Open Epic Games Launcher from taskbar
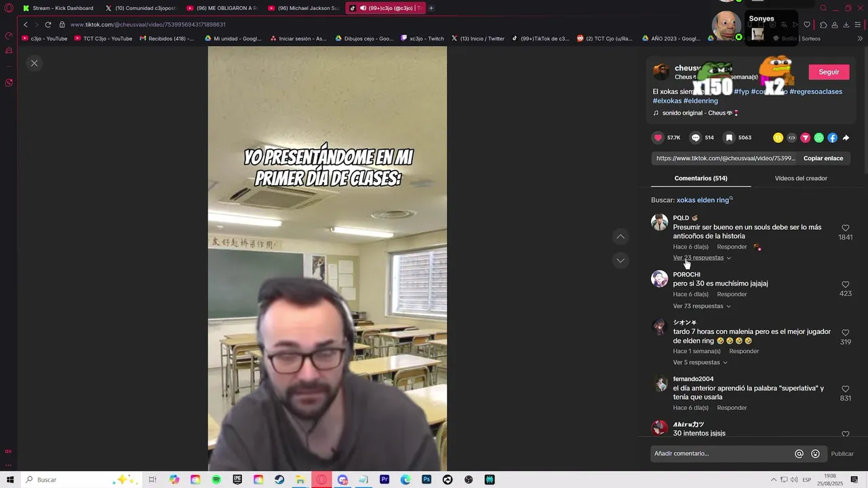This screenshot has height=488, width=868. pyautogui.click(x=237, y=480)
